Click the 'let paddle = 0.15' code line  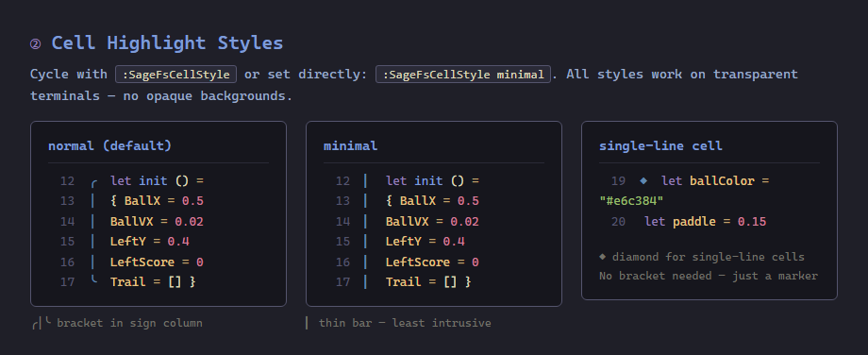pyautogui.click(x=706, y=222)
